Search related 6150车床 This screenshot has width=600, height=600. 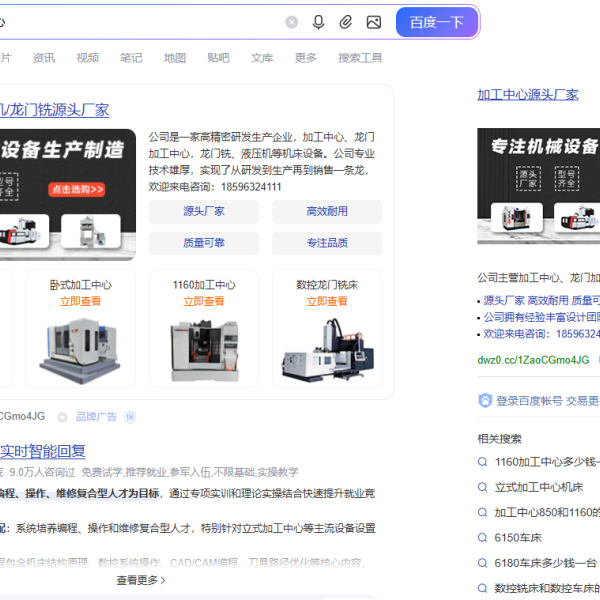[x=518, y=538]
